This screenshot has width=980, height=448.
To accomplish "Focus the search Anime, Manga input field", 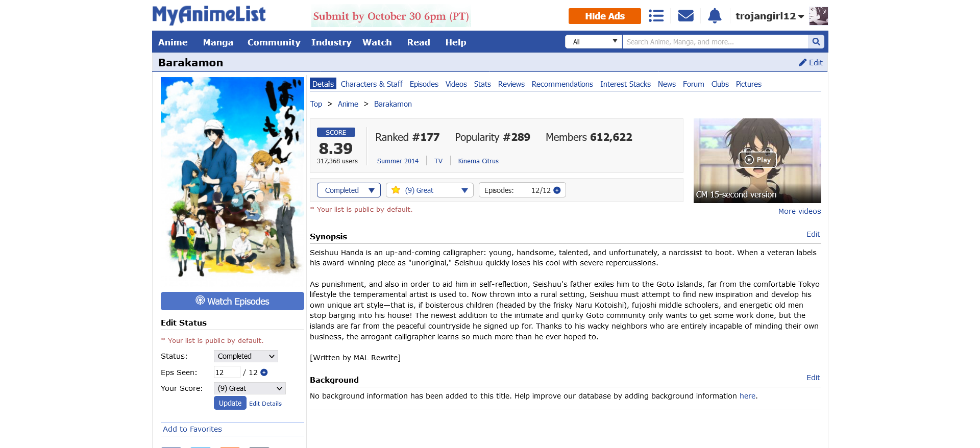I will pyautogui.click(x=715, y=42).
